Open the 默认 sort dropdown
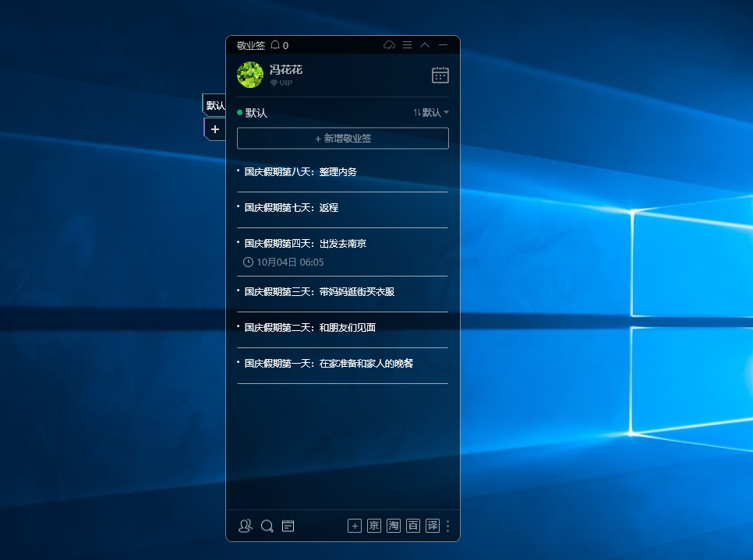 coord(431,112)
